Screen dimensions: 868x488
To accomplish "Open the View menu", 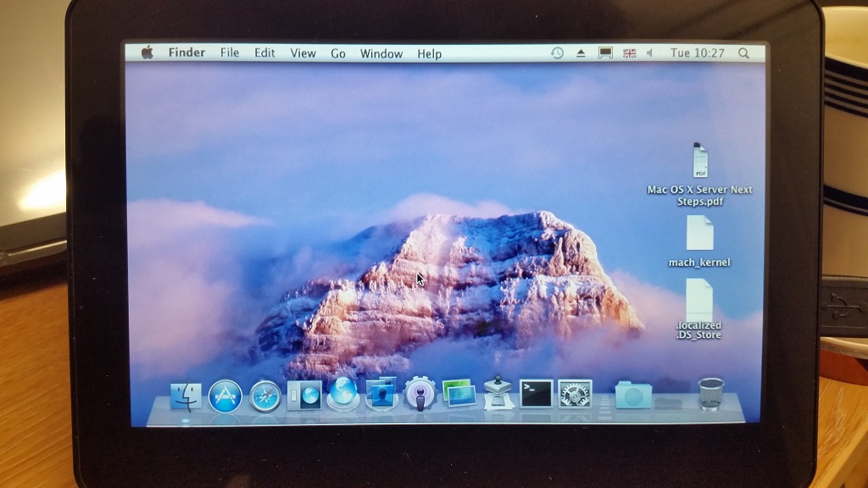I will [303, 53].
